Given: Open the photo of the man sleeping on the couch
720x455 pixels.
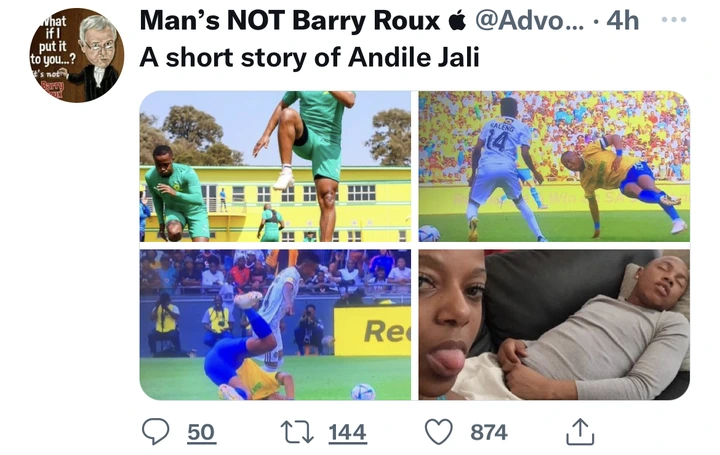Looking at the screenshot, I should click(554, 325).
